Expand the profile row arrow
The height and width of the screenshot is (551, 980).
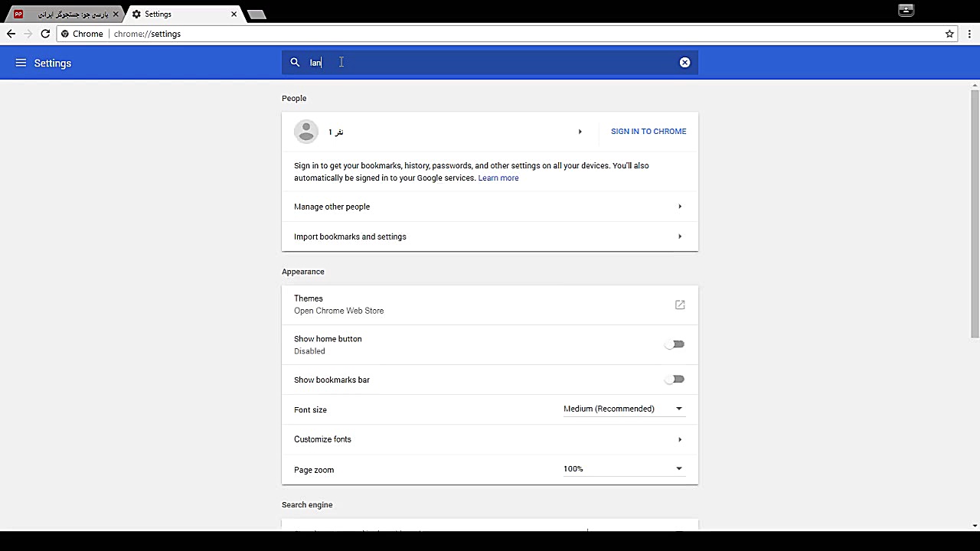(580, 132)
